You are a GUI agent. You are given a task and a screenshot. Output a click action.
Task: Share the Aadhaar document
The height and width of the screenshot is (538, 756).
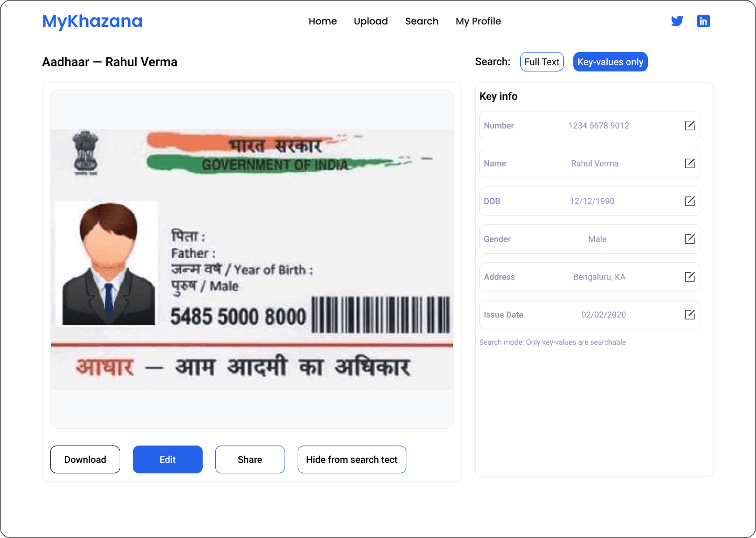coord(250,460)
